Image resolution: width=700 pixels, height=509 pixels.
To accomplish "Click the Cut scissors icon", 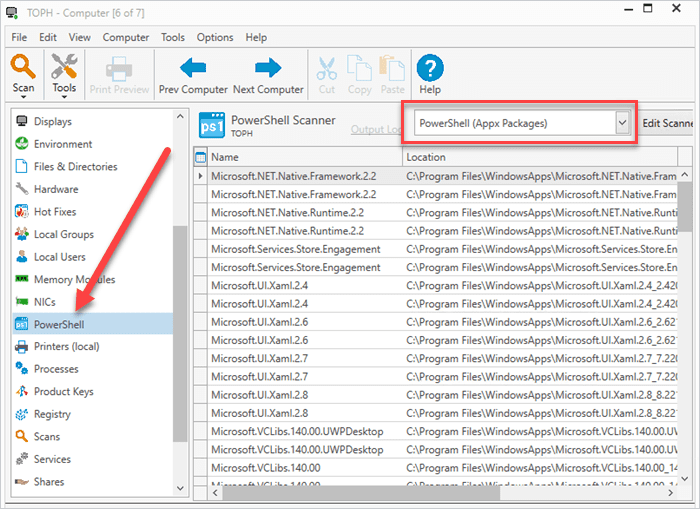I will click(327, 68).
